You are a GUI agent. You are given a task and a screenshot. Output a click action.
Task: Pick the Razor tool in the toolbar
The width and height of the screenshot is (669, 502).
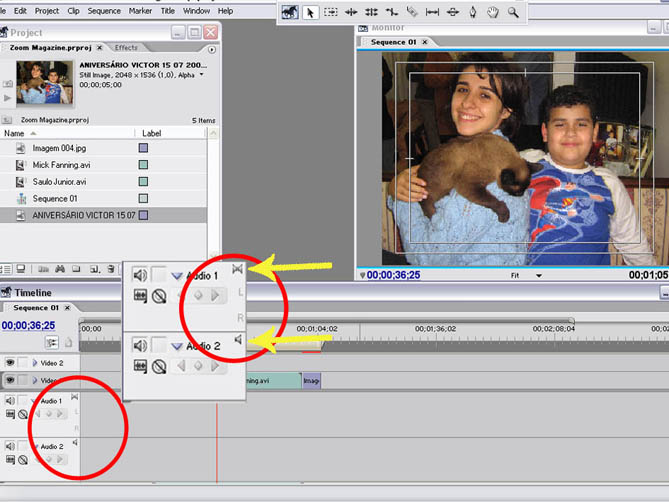coord(411,13)
